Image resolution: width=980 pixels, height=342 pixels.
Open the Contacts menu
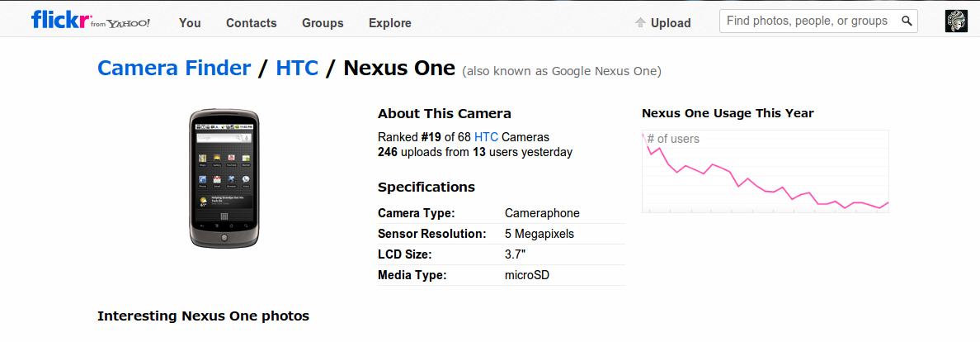click(252, 23)
